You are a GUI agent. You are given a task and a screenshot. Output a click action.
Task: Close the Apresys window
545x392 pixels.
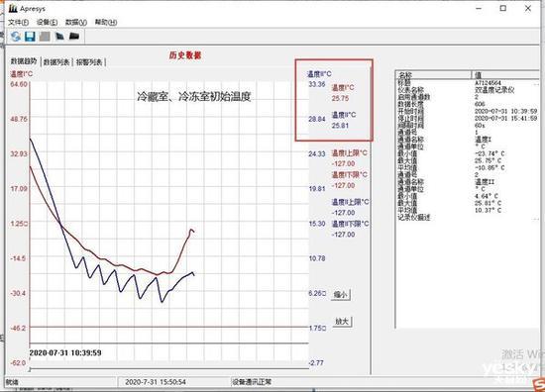tap(527, 8)
